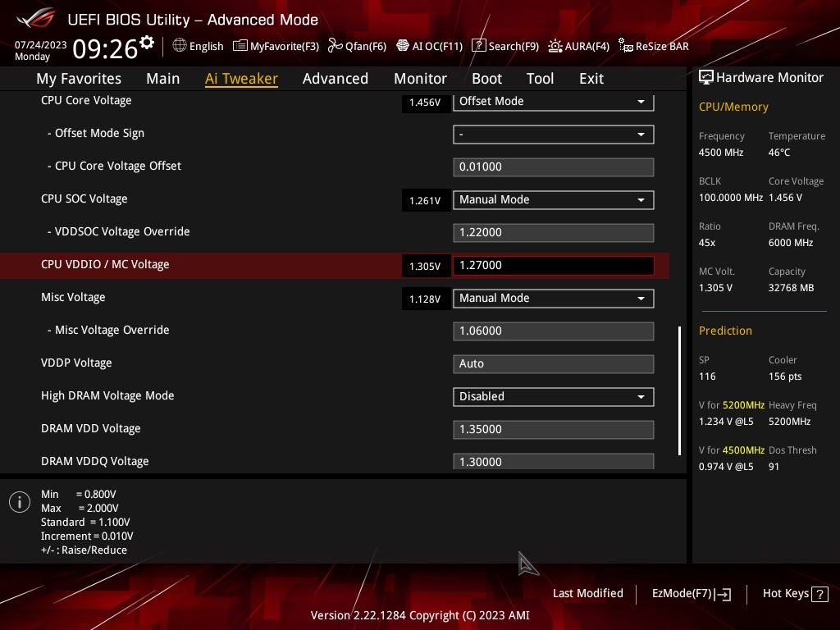840x630 pixels.
Task: Click the Misc Voltage label
Action: [73, 297]
